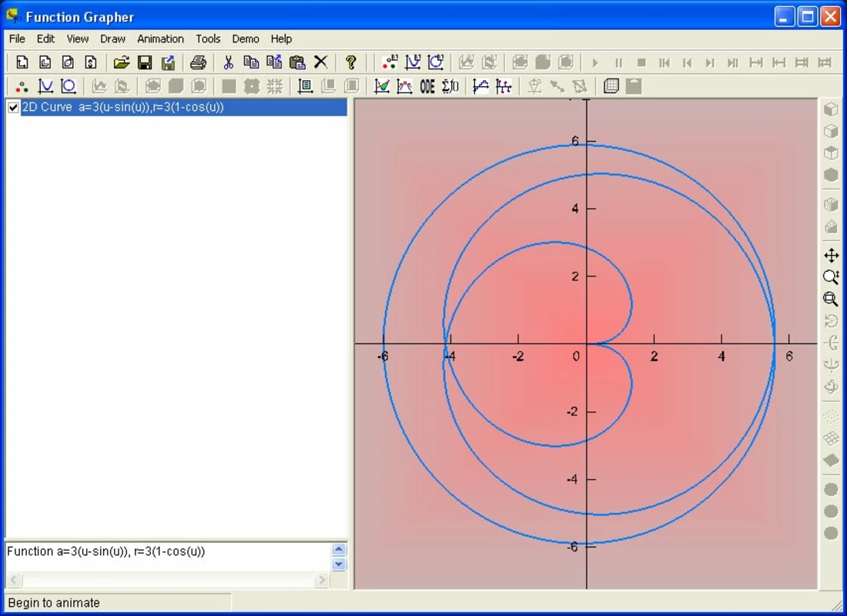
Task: Open a file with the folder icon
Action: point(122,62)
